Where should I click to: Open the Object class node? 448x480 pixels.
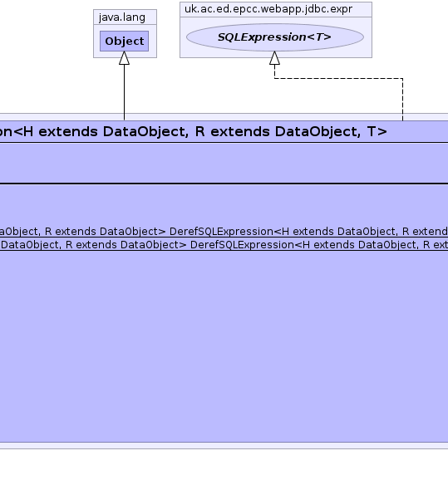[x=124, y=41]
